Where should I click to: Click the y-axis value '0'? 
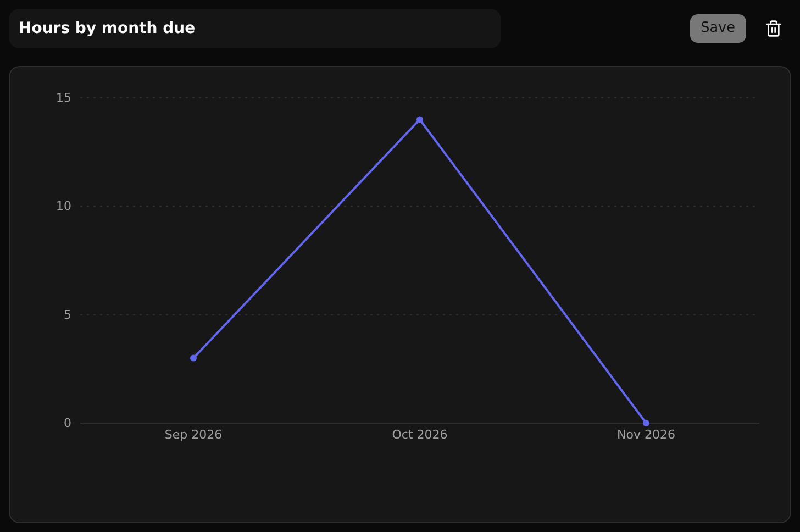click(x=68, y=423)
